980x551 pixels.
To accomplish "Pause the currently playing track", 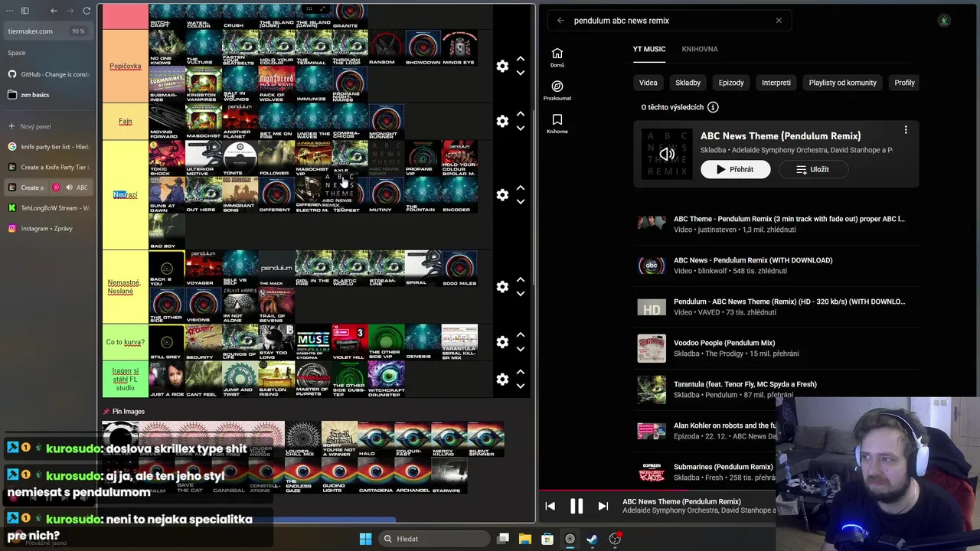I will coord(577,506).
